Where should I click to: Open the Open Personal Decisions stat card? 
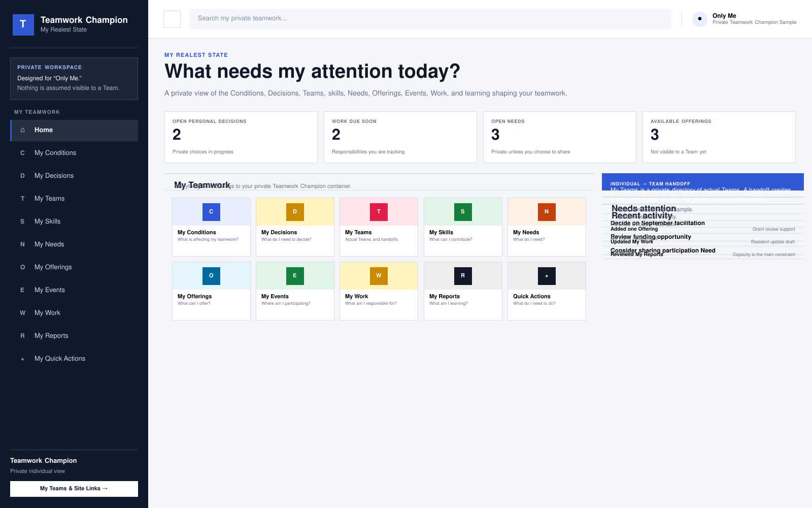click(241, 137)
